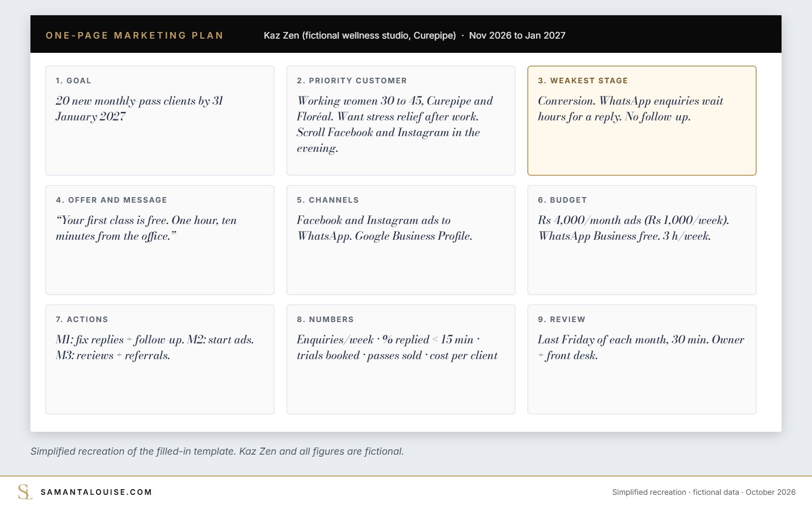Click the '1. GOAL' heading

click(74, 81)
